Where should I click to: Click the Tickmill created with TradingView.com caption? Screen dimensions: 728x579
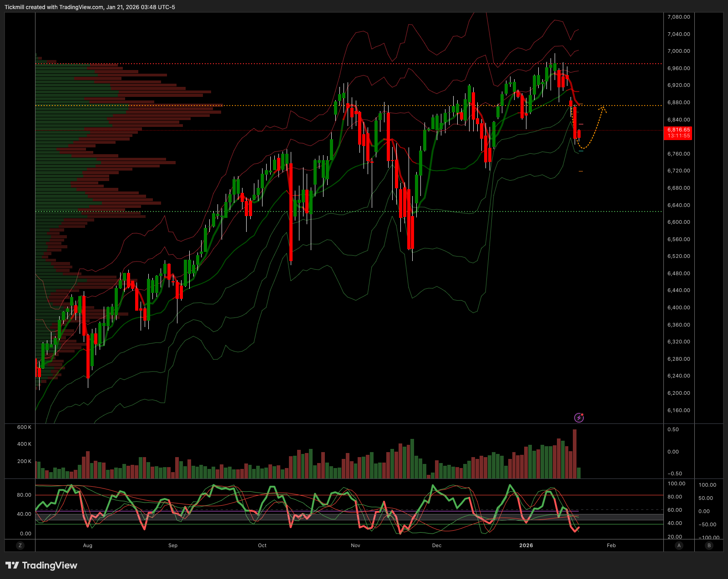click(90, 7)
